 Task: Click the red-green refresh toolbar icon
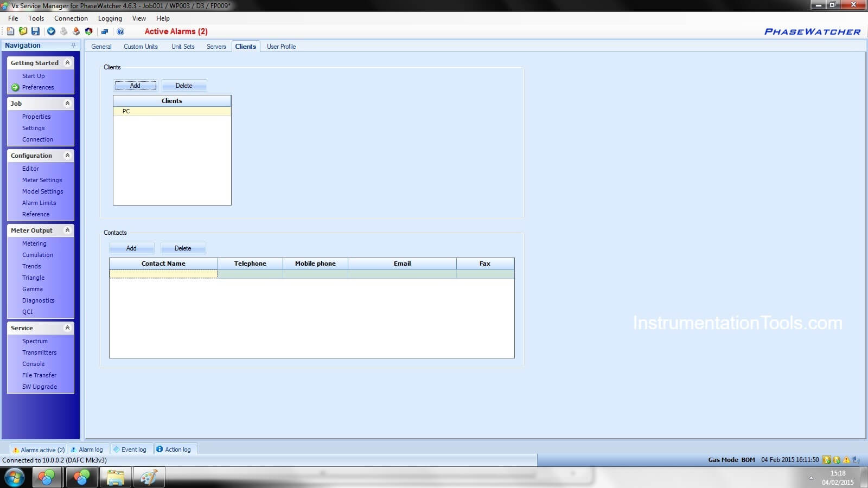(x=89, y=31)
